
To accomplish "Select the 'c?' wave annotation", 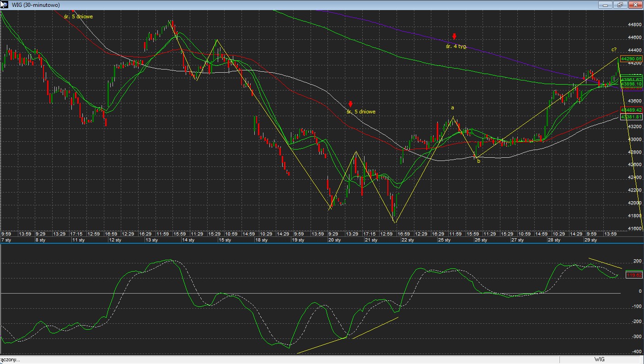I will pos(614,49).
